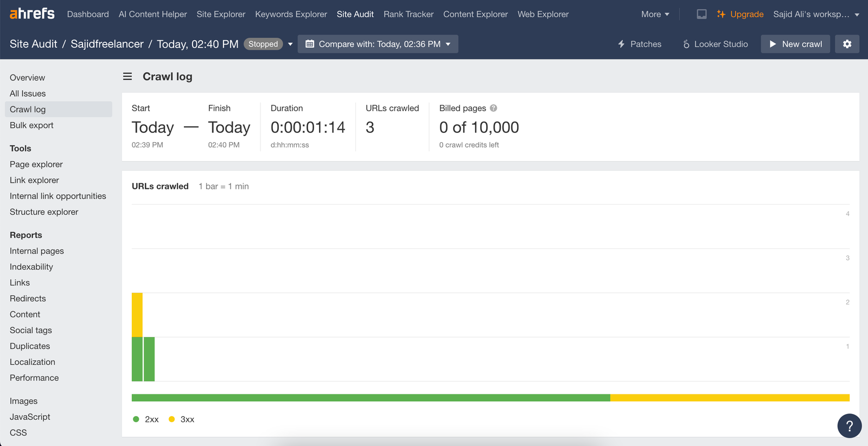Open the Compare with date dropdown
Viewport: 868px width, 446px height.
(378, 44)
